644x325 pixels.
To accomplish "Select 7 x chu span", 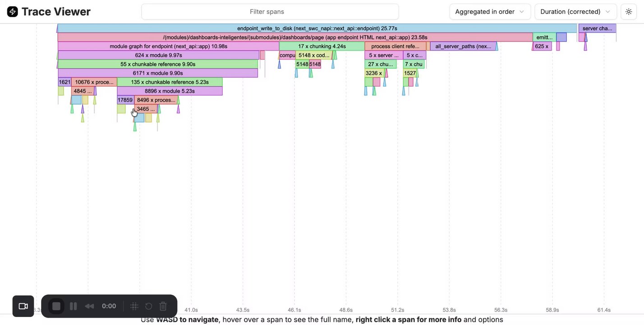I will point(414,64).
